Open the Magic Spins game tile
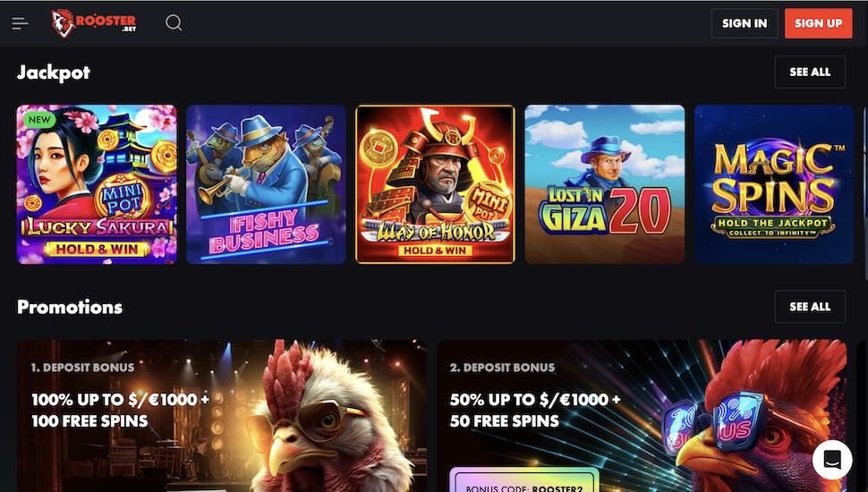This screenshot has height=492, width=868. 774,184
